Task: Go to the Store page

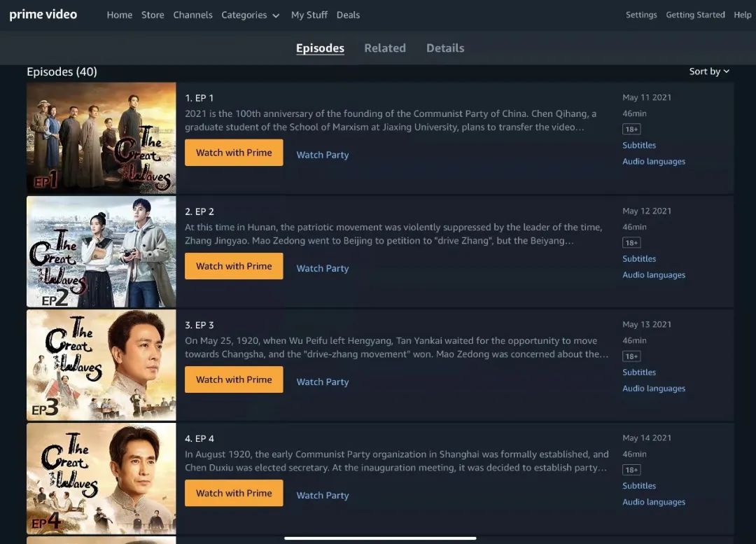Action: (153, 15)
